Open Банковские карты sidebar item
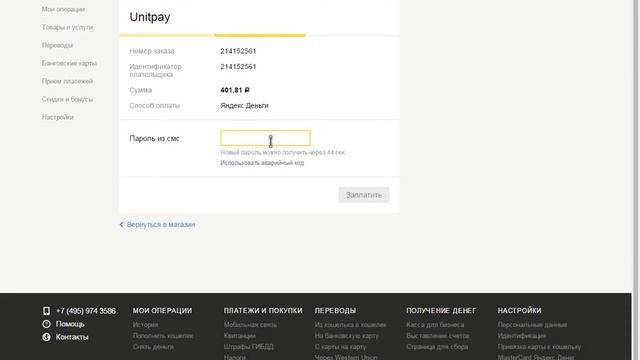Screen dimensions: 640x360 coord(69,63)
